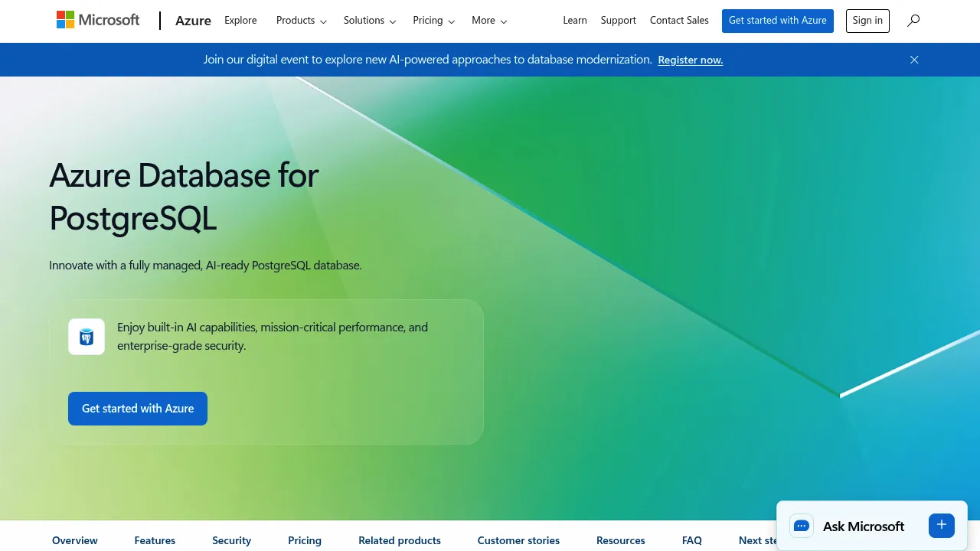Jump to the FAQ tab

(x=692, y=540)
